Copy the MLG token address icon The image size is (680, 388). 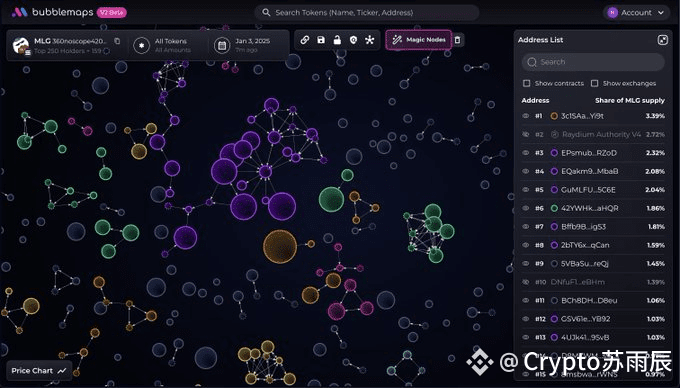(117, 41)
